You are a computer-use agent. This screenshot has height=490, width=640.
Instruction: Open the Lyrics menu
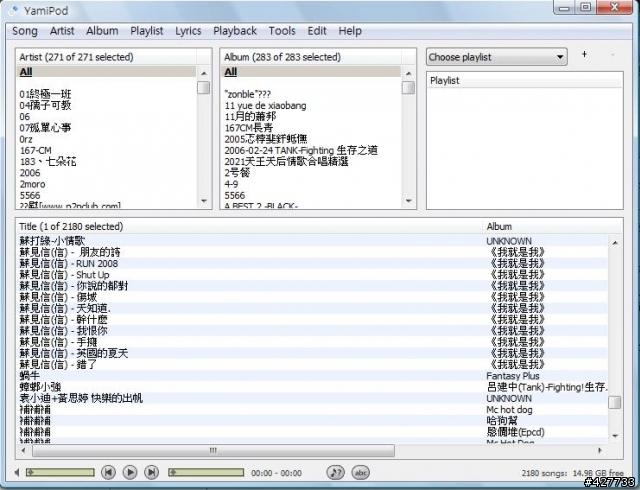(x=188, y=31)
